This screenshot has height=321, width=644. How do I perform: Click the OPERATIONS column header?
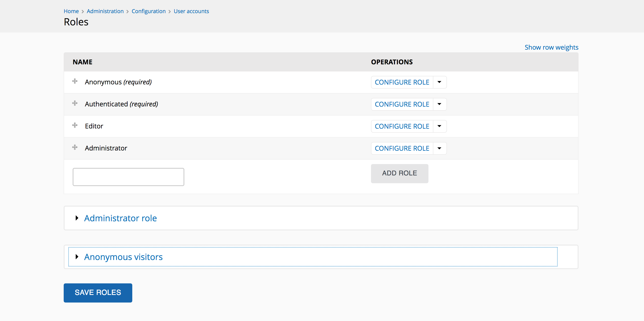[x=392, y=62]
